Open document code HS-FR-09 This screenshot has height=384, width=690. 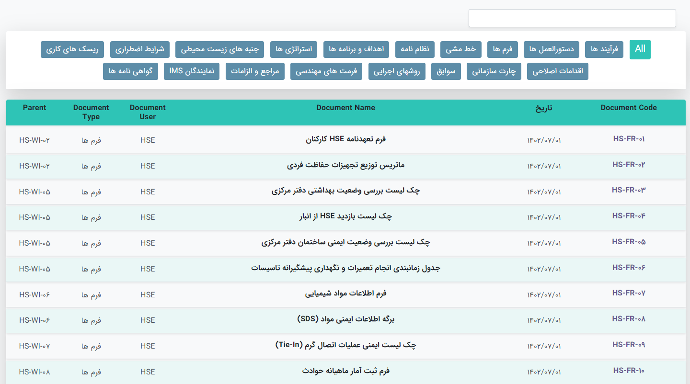pyautogui.click(x=629, y=345)
